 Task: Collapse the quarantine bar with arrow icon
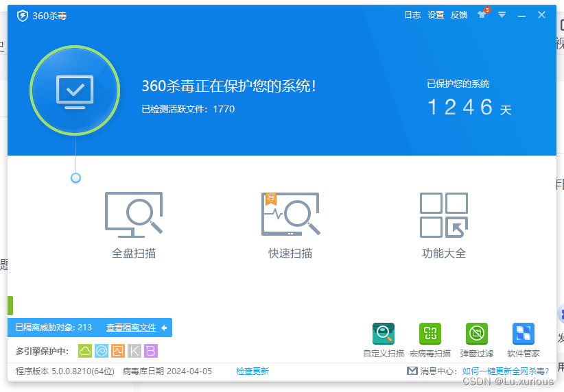(165, 328)
